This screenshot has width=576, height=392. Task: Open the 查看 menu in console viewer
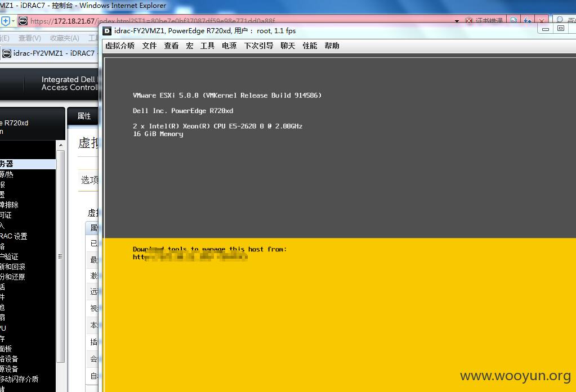click(171, 46)
